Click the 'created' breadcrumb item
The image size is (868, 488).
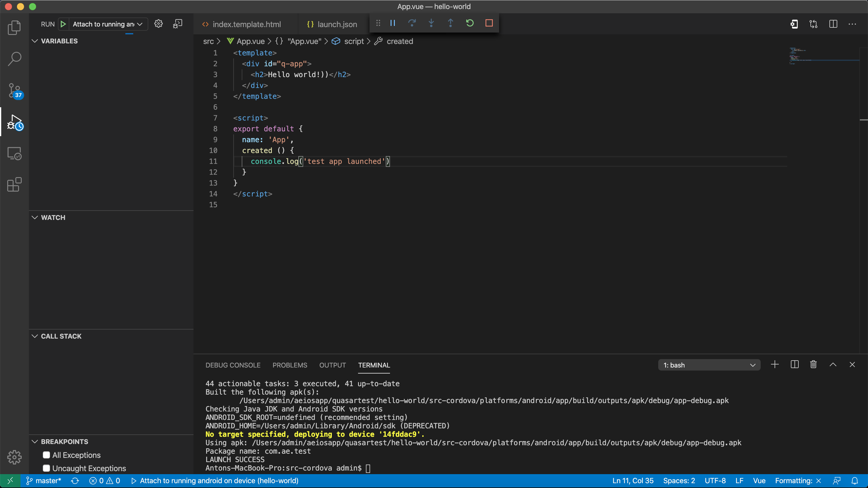click(399, 41)
